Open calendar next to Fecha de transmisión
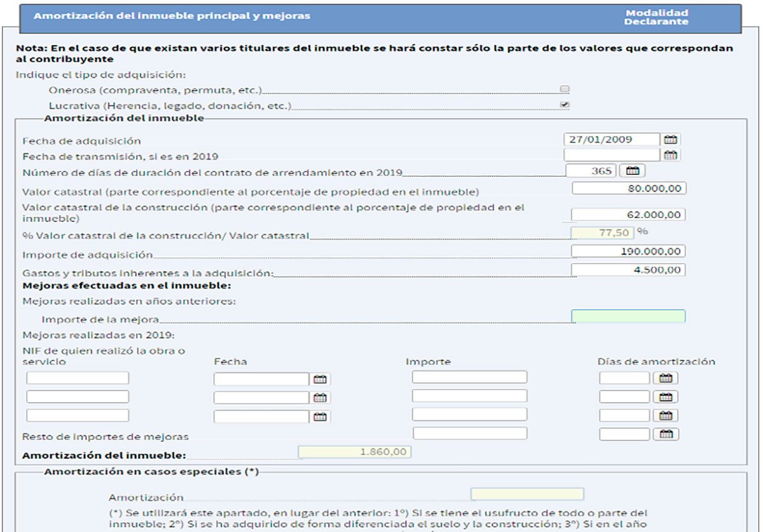 671,155
